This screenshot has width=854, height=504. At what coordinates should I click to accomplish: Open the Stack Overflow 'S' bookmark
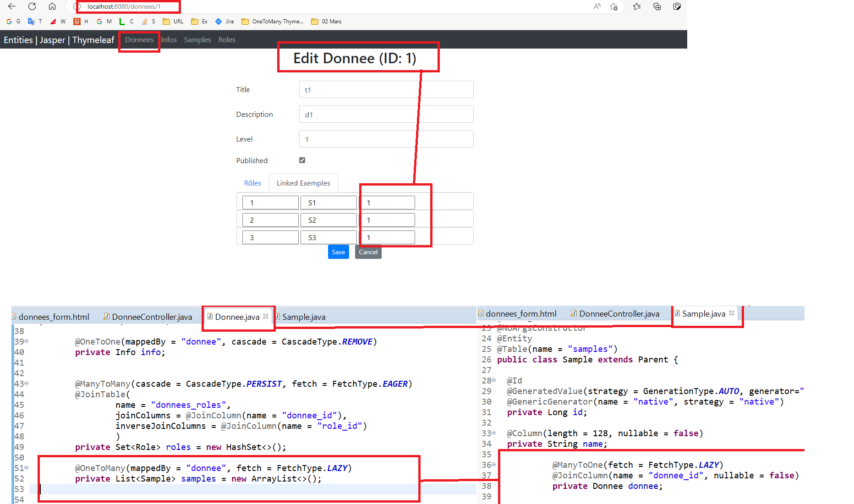point(148,22)
